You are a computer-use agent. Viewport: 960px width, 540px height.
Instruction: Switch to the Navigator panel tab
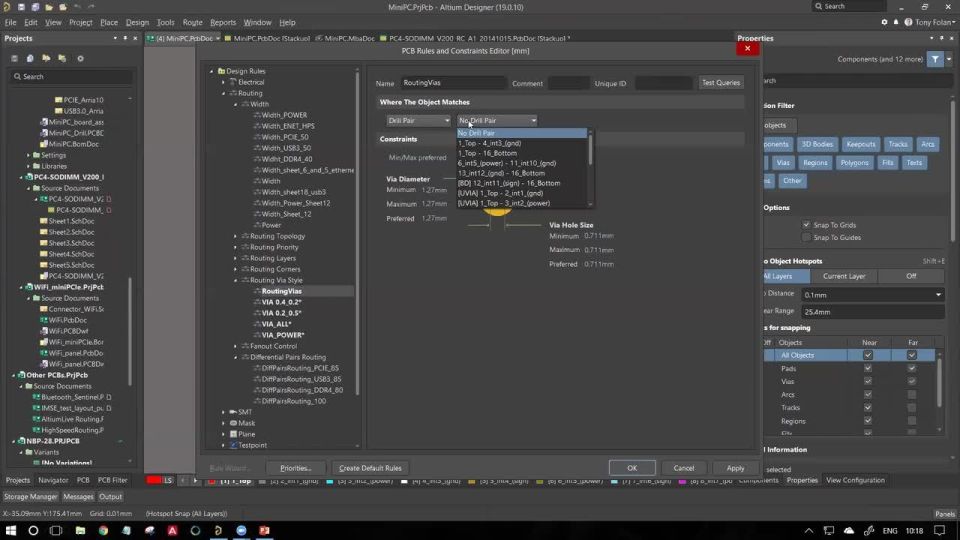(53, 481)
